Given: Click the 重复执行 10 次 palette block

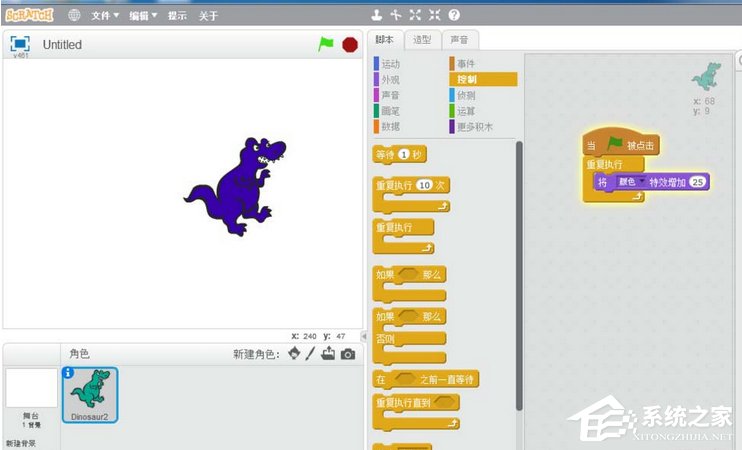Looking at the screenshot, I should tap(411, 194).
